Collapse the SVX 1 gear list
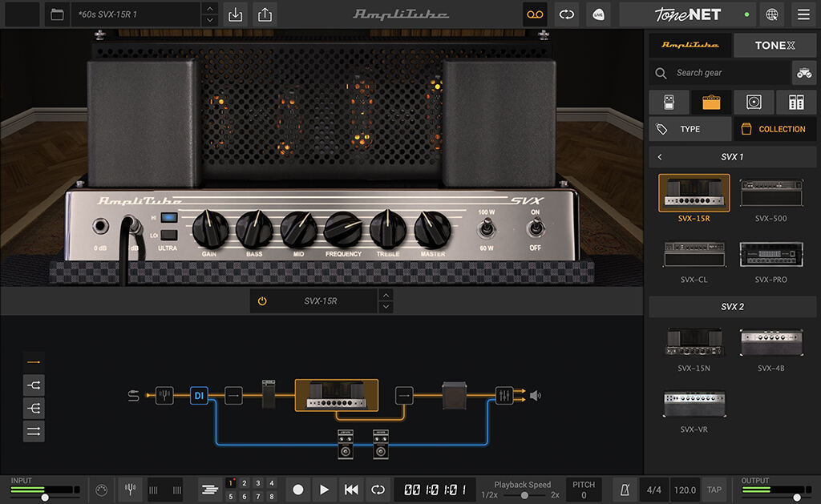The height and width of the screenshot is (504, 821). 660,156
